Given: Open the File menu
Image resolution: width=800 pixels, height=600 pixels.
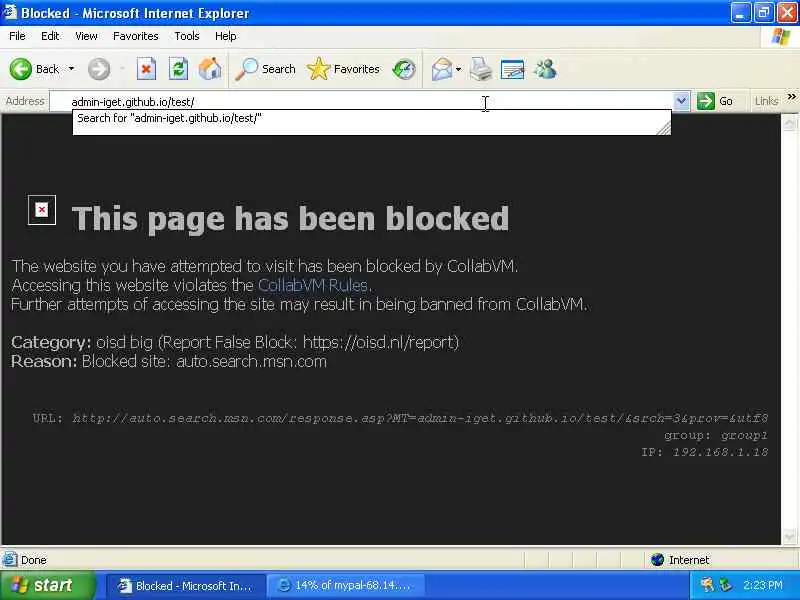Looking at the screenshot, I should (17, 36).
